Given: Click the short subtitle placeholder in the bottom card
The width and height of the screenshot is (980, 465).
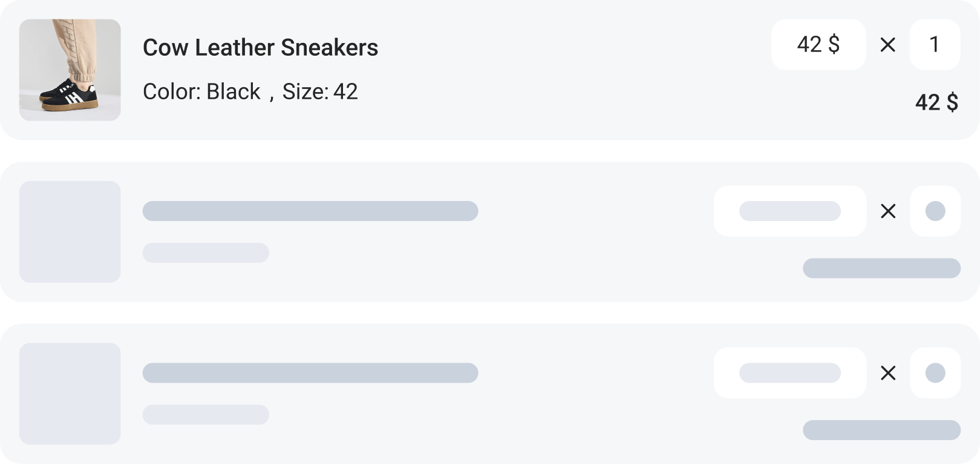Looking at the screenshot, I should point(206,415).
